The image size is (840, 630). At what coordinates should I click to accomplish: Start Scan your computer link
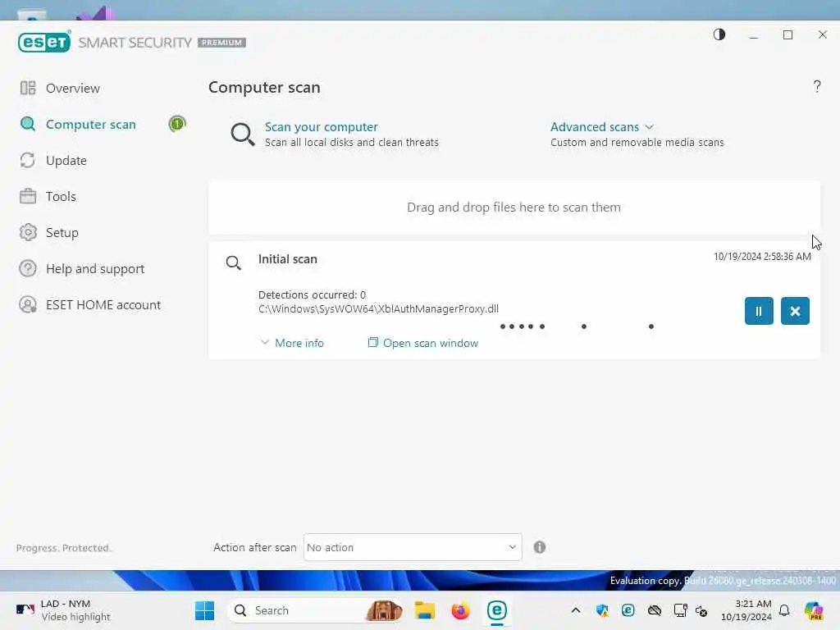[321, 127]
